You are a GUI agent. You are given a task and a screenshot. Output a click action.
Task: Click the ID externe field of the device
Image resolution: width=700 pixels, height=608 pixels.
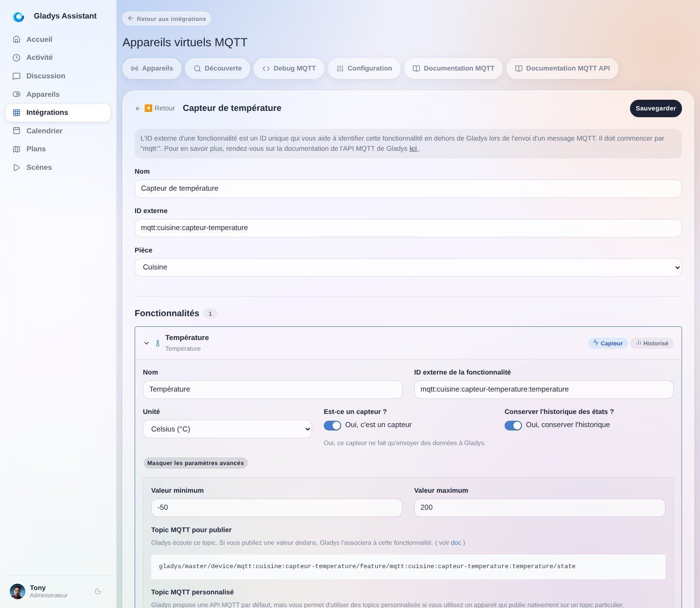pos(408,228)
